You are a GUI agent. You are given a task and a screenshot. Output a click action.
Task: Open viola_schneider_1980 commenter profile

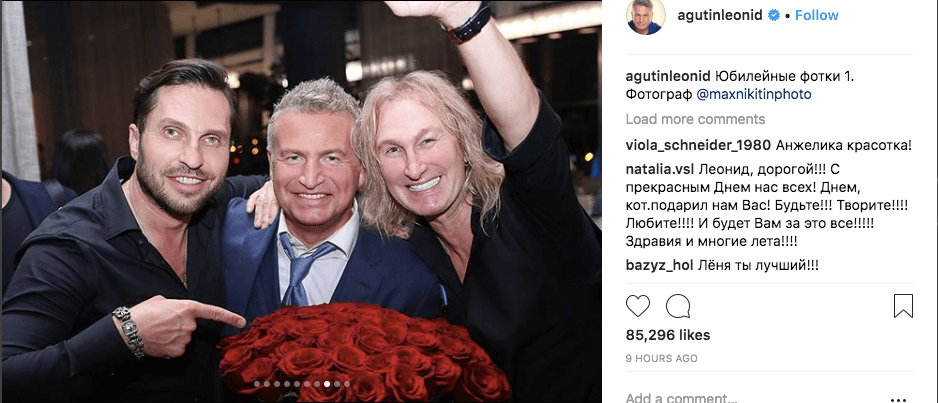pyautogui.click(x=698, y=145)
